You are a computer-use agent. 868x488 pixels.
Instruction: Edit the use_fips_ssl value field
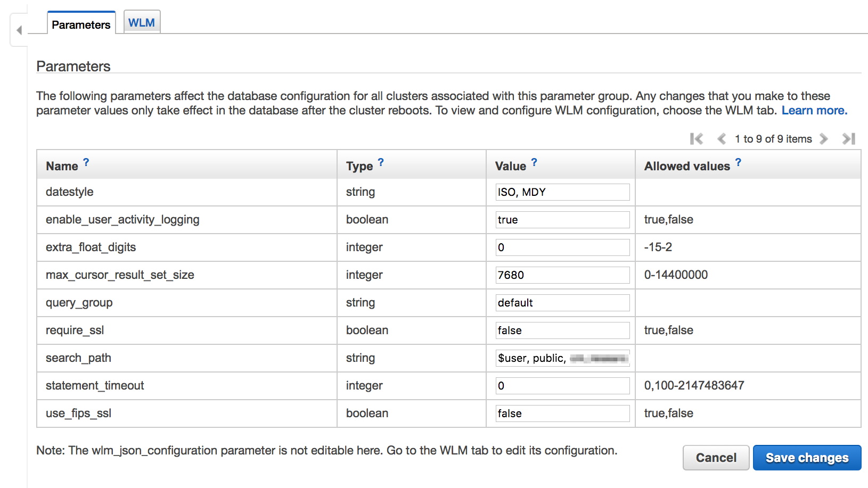[x=562, y=413]
